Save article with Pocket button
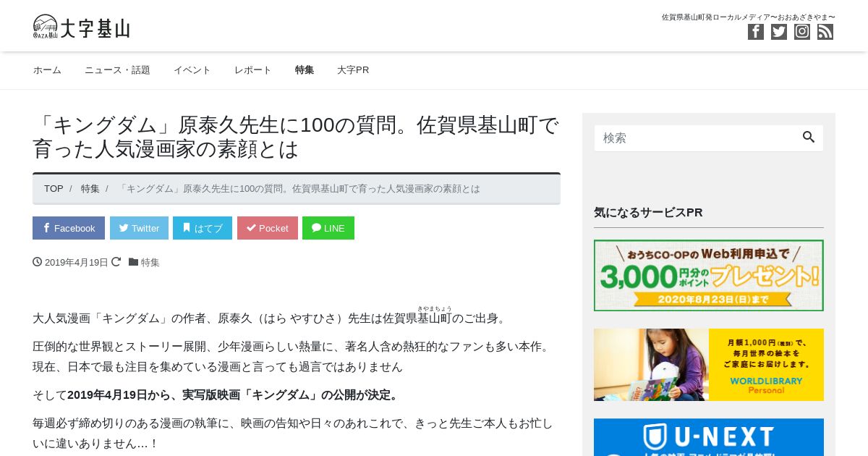 (268, 228)
